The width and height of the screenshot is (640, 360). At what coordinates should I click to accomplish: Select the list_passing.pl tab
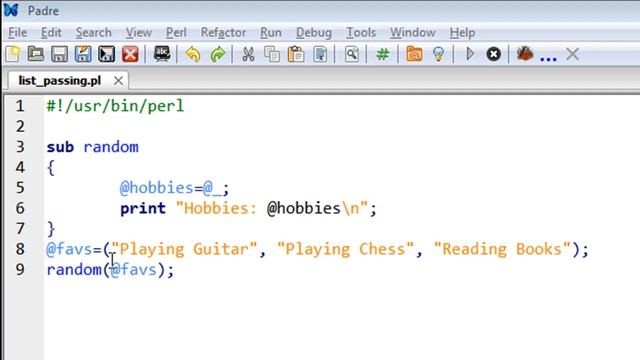pos(60,80)
